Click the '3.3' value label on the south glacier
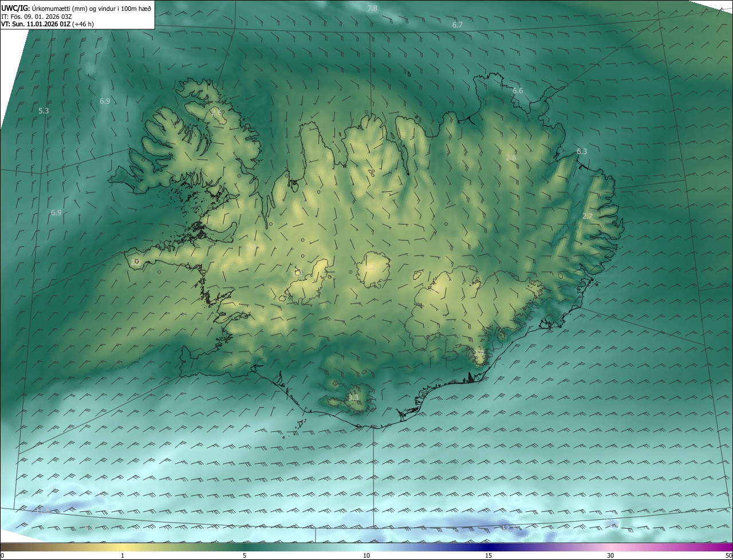733x560 pixels. [x=353, y=397]
